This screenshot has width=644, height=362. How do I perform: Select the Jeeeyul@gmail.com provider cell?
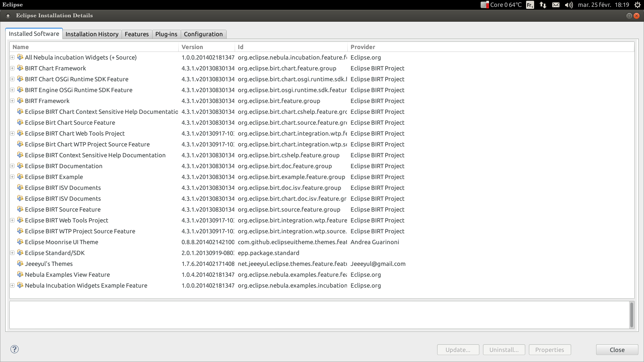point(378,264)
